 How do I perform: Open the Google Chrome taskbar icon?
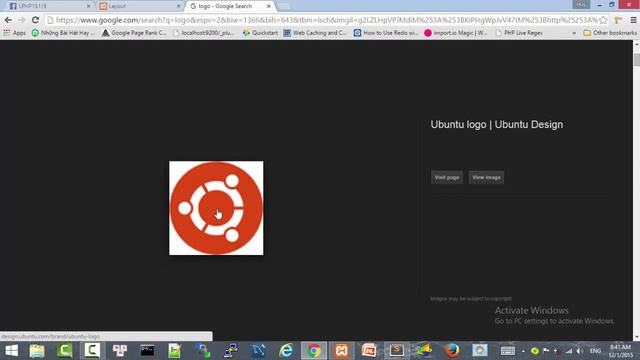313,351
